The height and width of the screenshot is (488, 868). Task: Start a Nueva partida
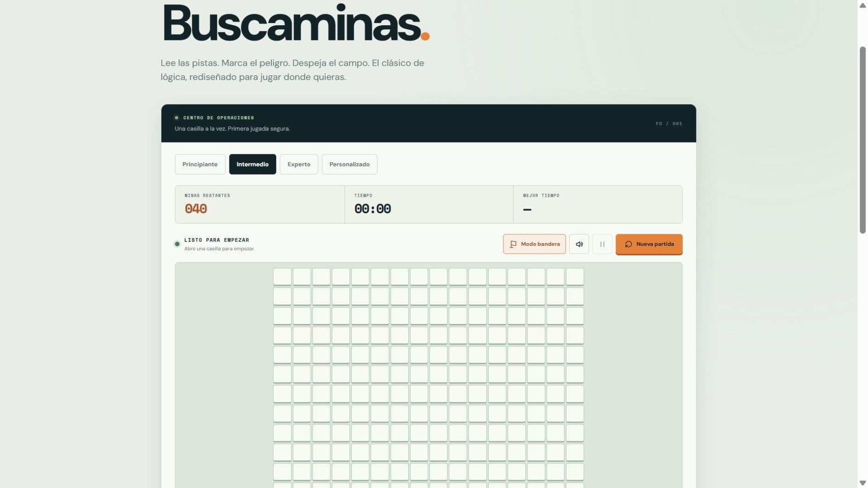649,244
